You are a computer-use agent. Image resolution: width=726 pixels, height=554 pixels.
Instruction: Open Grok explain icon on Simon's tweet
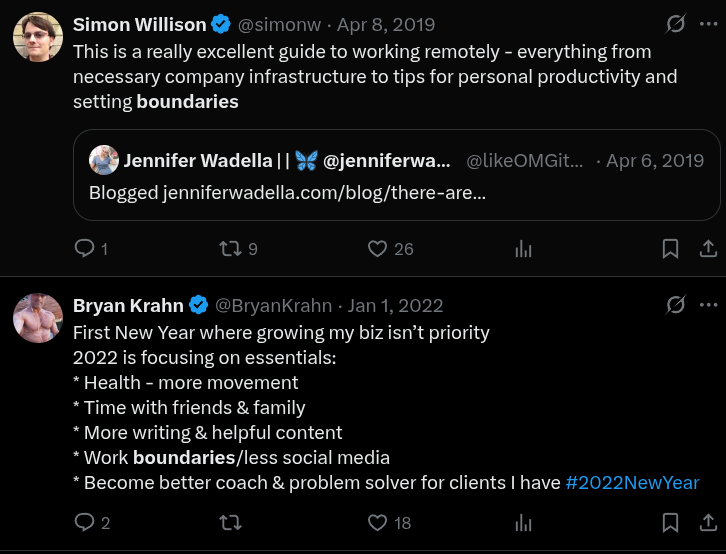pyautogui.click(x=676, y=24)
